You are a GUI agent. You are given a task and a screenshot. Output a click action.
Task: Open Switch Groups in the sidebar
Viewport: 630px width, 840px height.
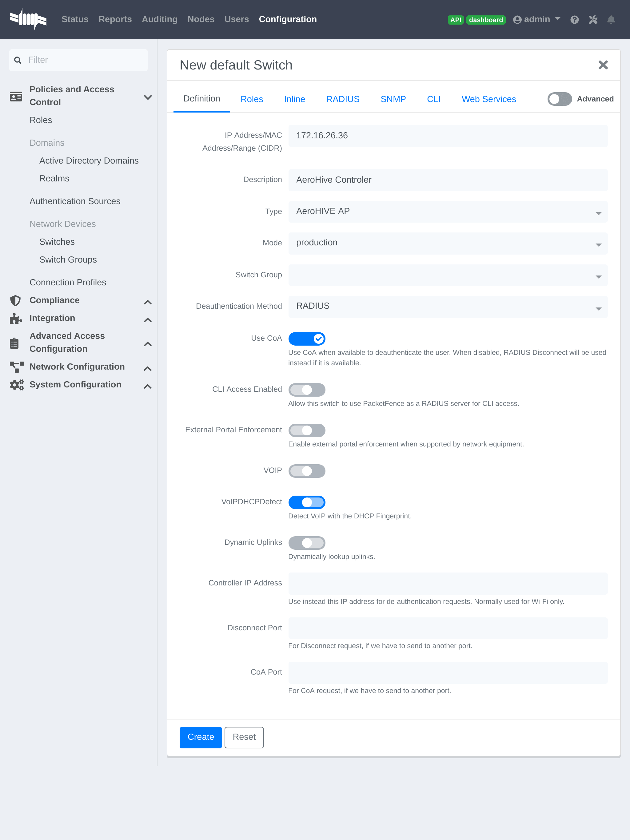68,260
